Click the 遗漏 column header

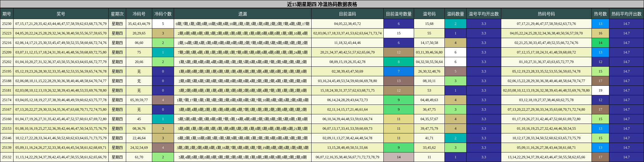242,14
